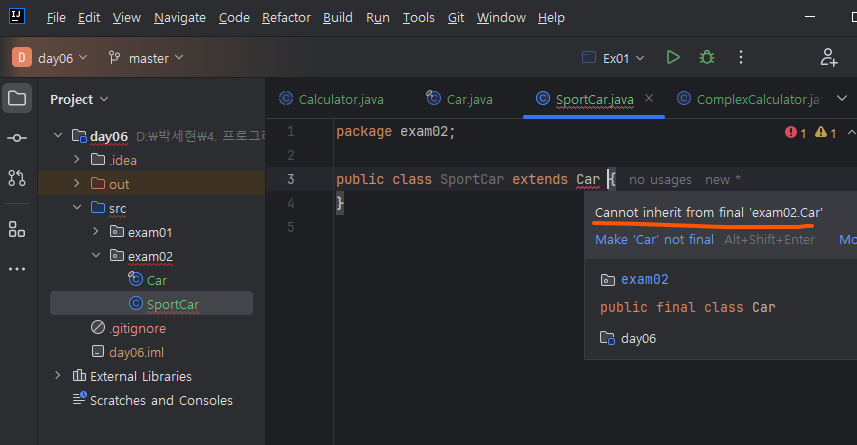857x445 pixels.
Task: Expand the out folder
Action: tap(77, 184)
